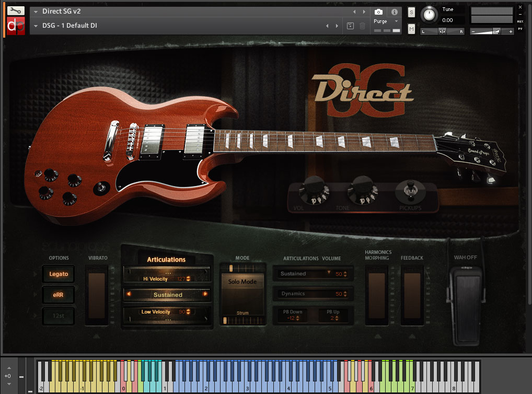Save the DSG preset with the floppy icon

(350, 25)
